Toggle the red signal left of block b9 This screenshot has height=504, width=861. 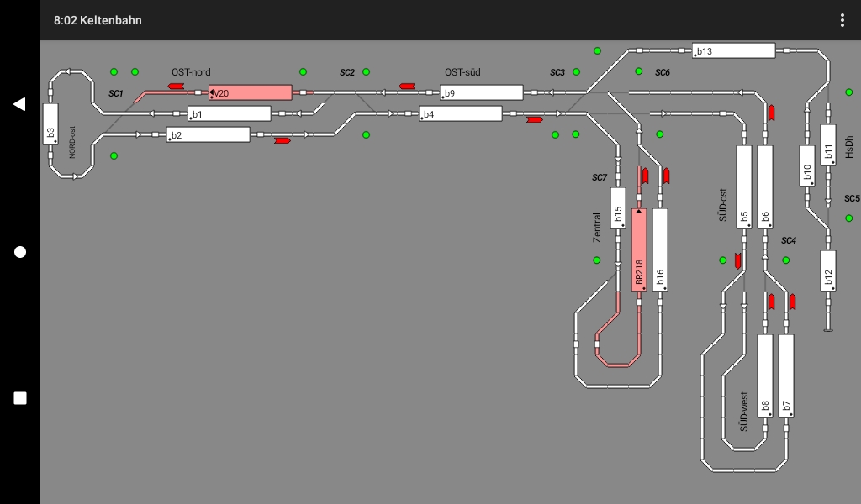pyautogui.click(x=407, y=86)
